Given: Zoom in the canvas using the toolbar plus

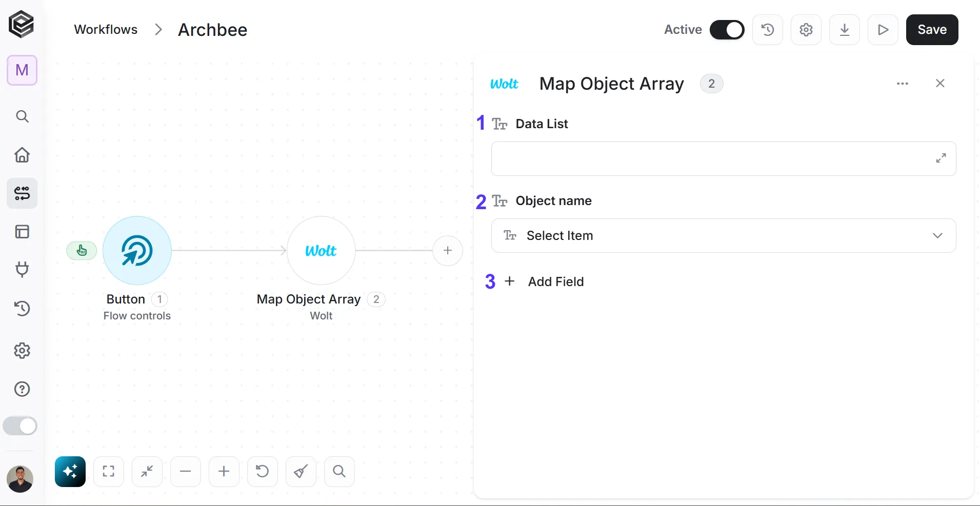Looking at the screenshot, I should tap(224, 471).
